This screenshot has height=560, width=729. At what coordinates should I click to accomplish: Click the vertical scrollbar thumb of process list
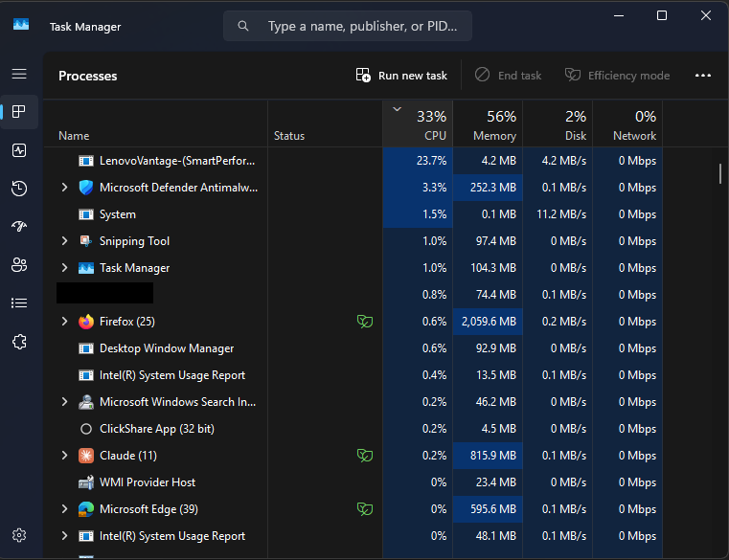click(x=720, y=174)
